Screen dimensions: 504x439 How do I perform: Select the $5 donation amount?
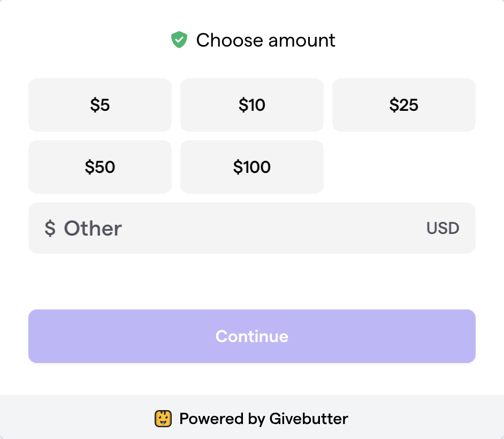(100, 105)
